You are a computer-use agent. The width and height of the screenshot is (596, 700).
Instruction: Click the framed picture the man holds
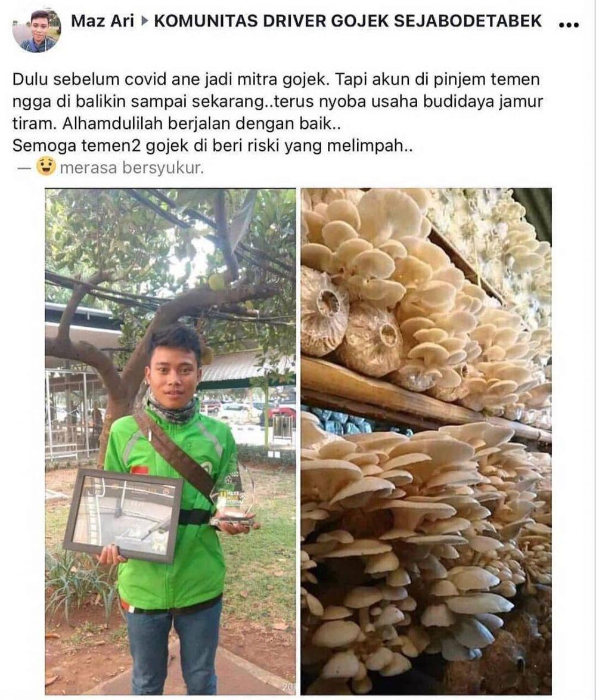124,515
